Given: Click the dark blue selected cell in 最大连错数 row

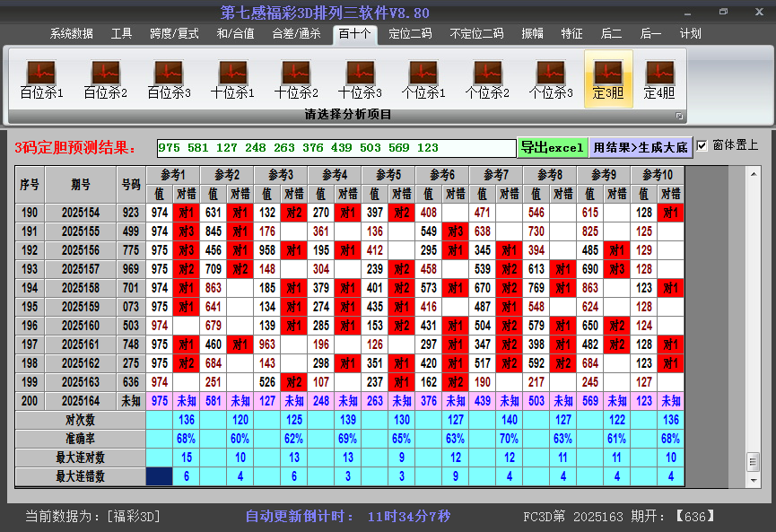Looking at the screenshot, I should 160,476.
